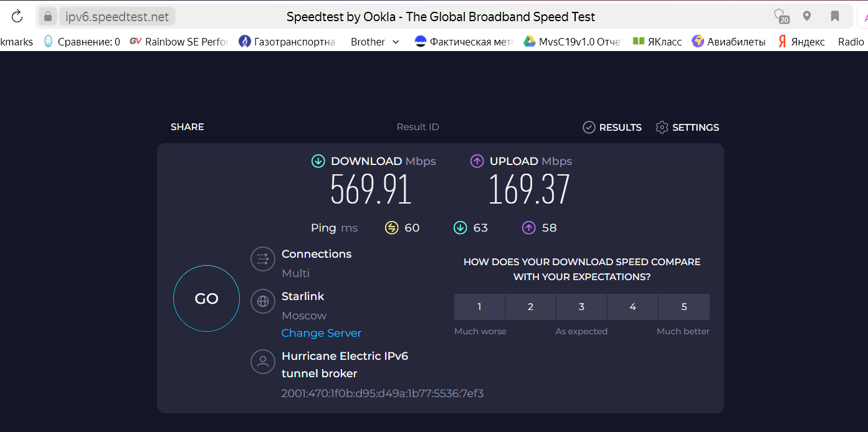
Task: Open the Radio bookmark
Action: (x=851, y=42)
